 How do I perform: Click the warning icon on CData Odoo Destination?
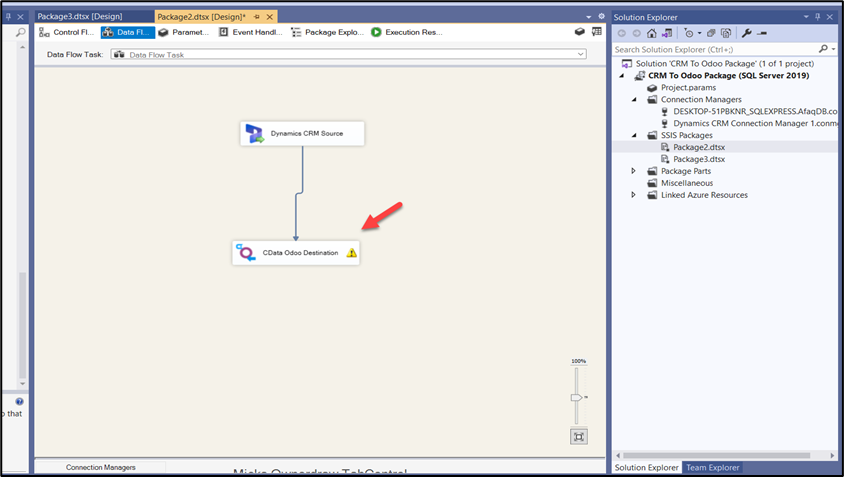pos(351,252)
